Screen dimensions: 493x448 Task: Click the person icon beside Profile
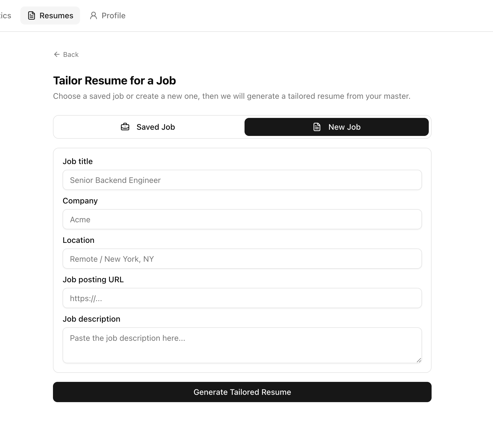94,15
